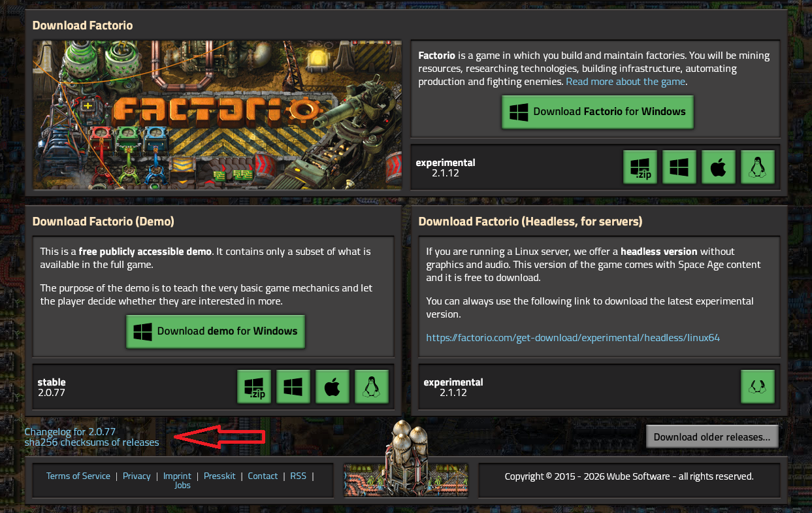Click the full game macOS Apple icon

[x=719, y=167]
